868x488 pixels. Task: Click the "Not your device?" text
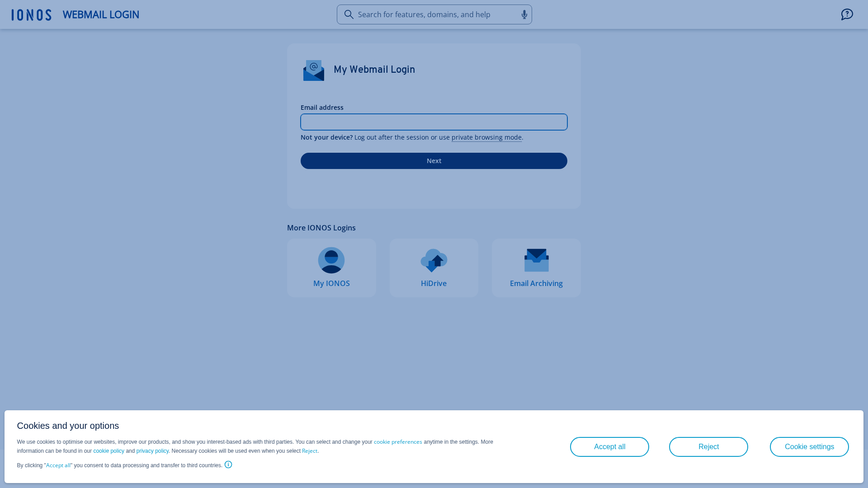326,137
